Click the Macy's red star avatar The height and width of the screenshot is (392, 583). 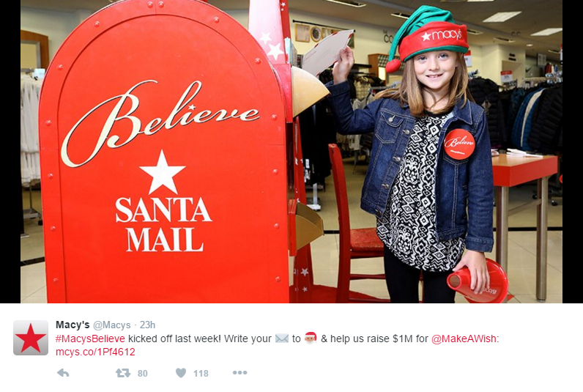pos(31,338)
